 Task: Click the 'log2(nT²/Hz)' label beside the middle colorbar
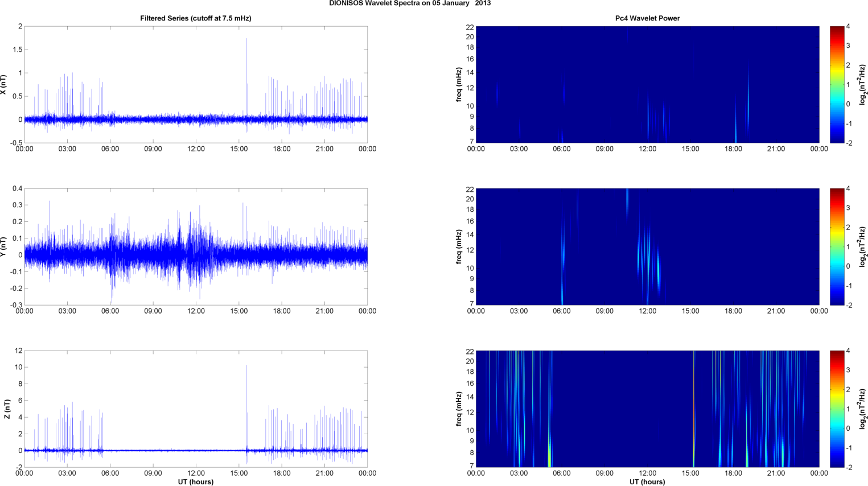point(863,247)
